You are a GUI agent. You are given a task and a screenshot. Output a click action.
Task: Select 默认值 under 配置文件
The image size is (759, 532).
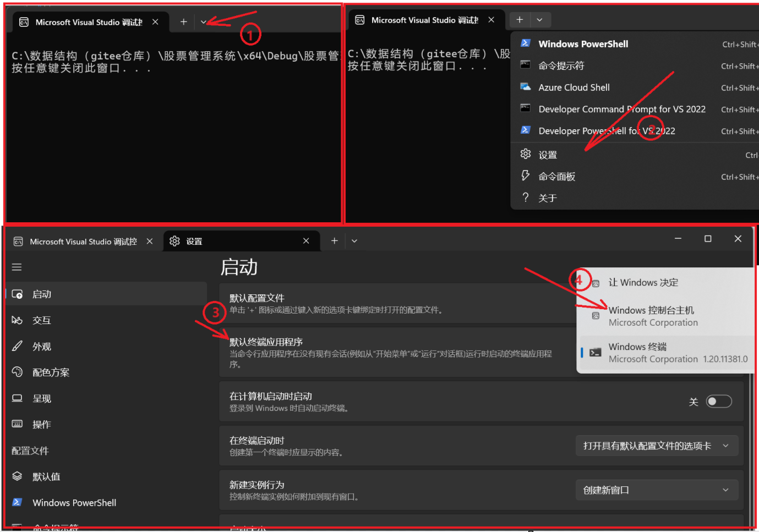[x=106, y=476]
